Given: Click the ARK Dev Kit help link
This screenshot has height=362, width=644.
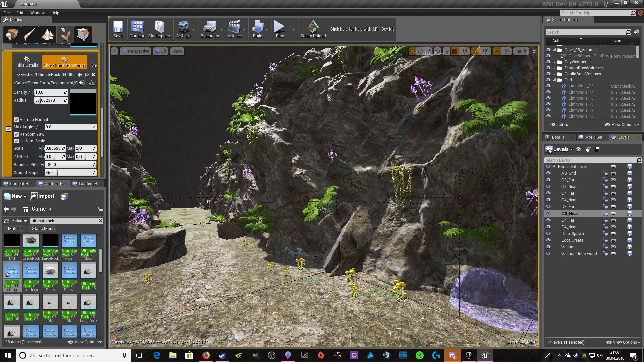Looking at the screenshot, I should tap(362, 29).
